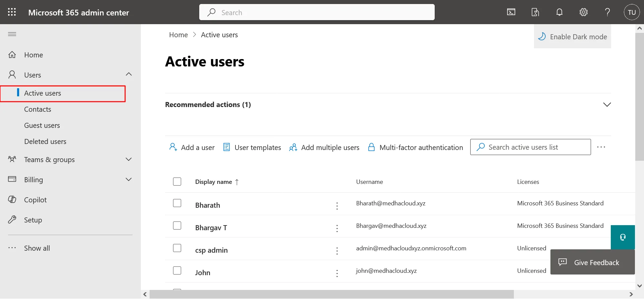This screenshot has width=644, height=300.
Task: Open Guest users in the sidebar
Action: point(42,126)
